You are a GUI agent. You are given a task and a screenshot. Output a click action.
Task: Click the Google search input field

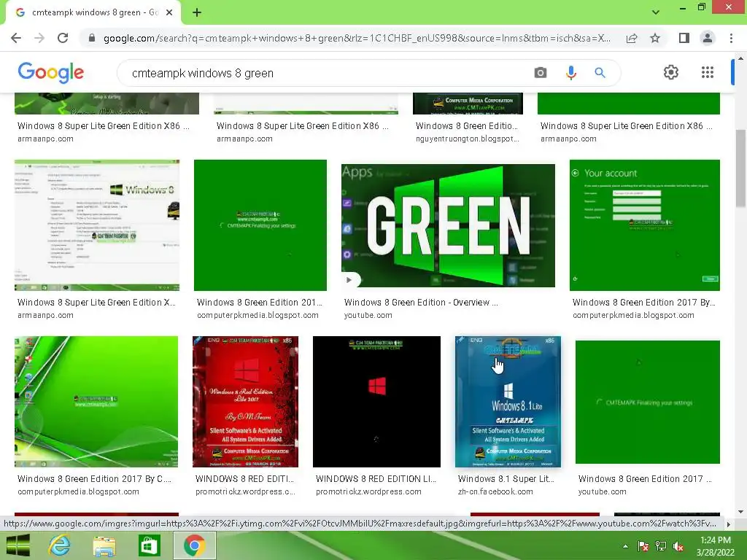(x=329, y=73)
